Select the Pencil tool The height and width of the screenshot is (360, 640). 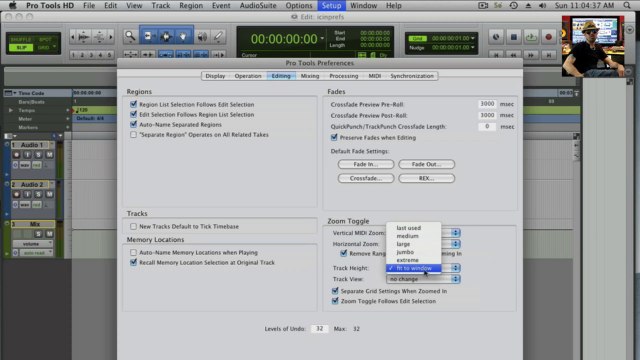(x=219, y=36)
